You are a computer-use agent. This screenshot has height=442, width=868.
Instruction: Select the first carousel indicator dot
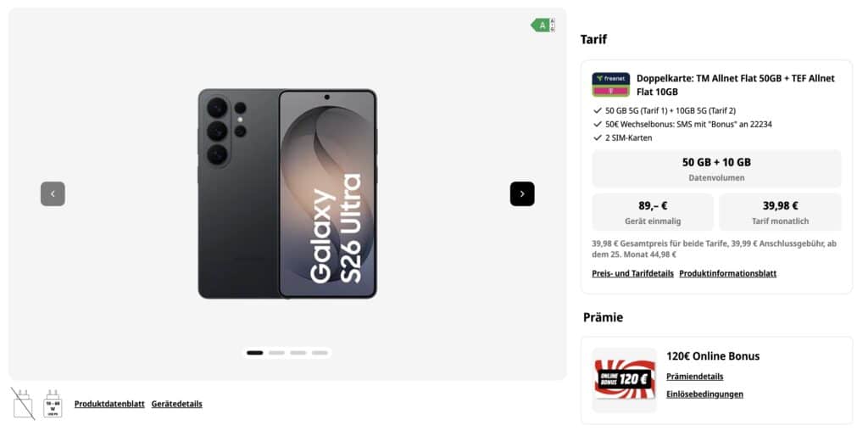tap(254, 353)
